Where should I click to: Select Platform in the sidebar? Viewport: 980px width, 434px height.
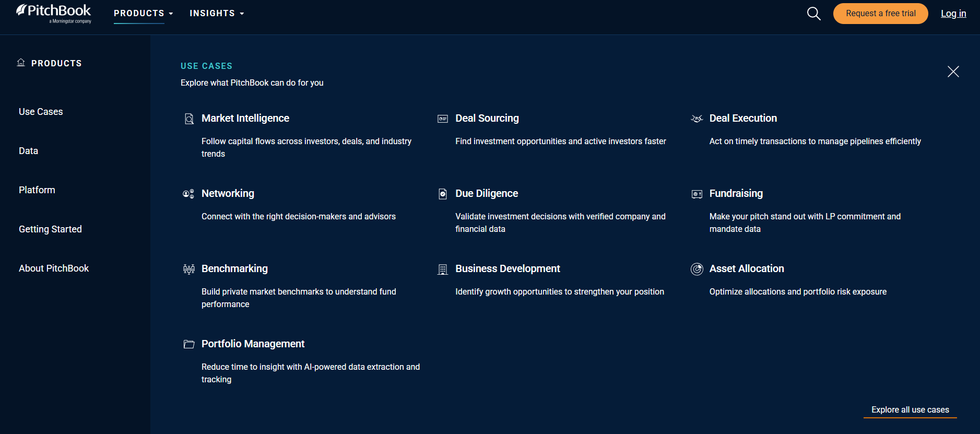tap(37, 190)
